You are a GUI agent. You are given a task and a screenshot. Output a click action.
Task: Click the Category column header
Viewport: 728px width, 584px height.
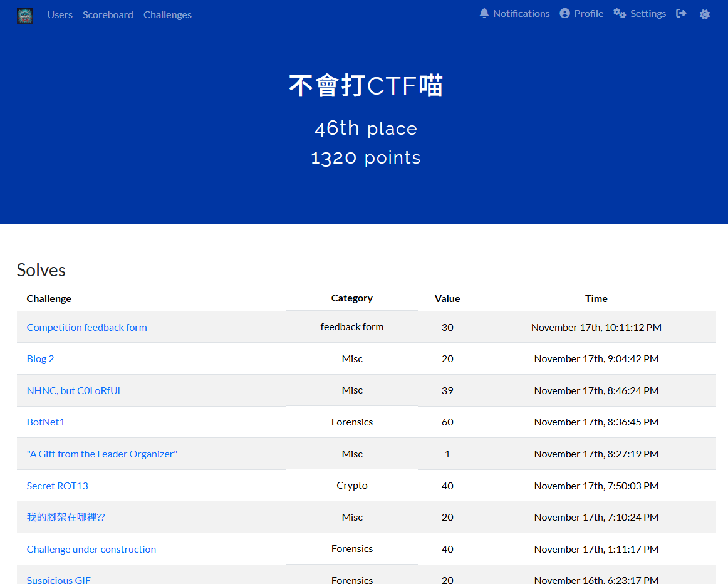point(352,298)
